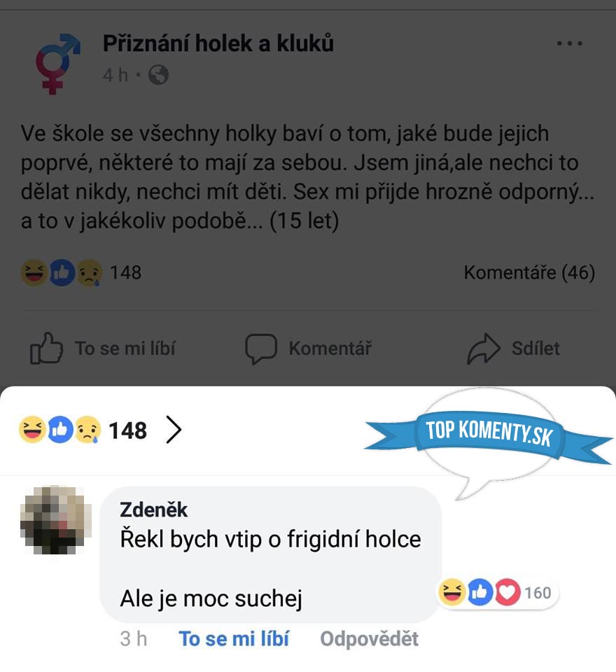Click the 148 reactions count on dimmed post
Image resolution: width=616 pixels, height=672 pixels.
click(x=125, y=272)
